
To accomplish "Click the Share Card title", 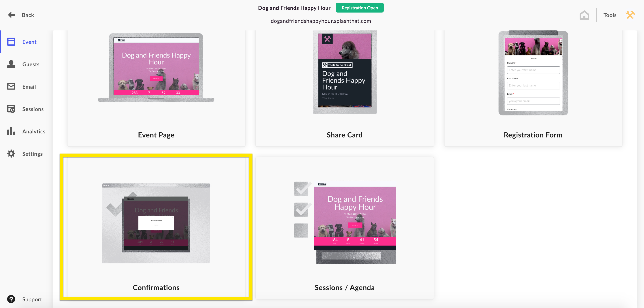I will tap(345, 135).
